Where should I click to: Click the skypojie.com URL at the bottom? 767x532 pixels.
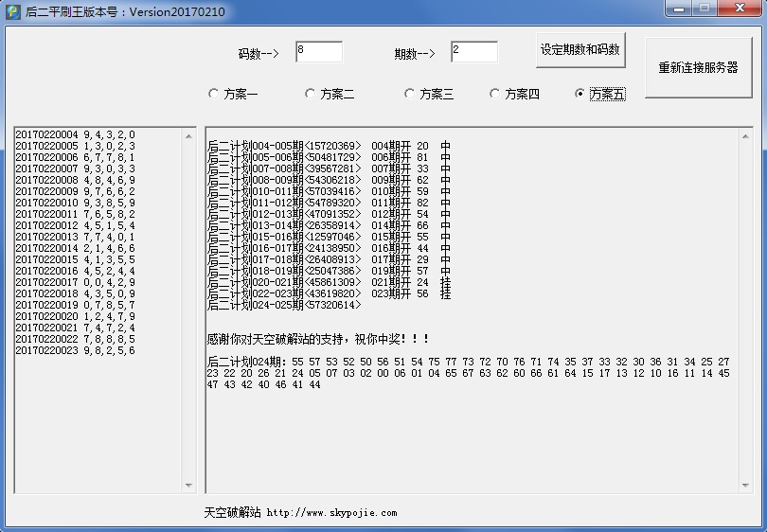pos(331,513)
